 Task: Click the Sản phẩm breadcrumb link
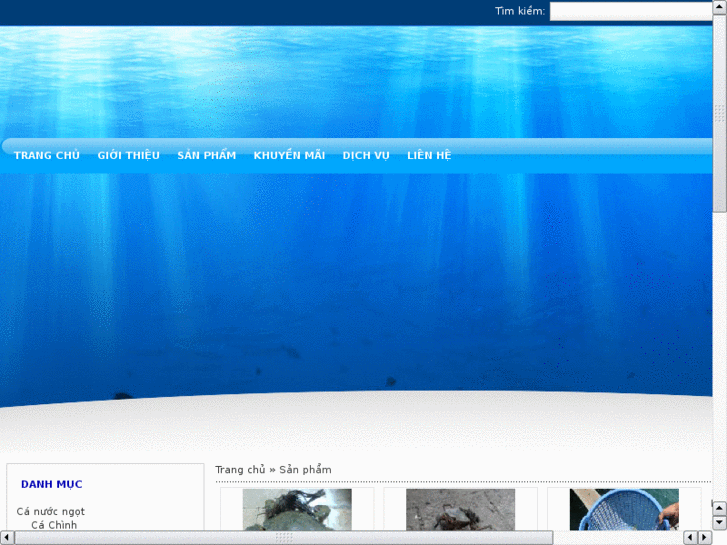(305, 470)
